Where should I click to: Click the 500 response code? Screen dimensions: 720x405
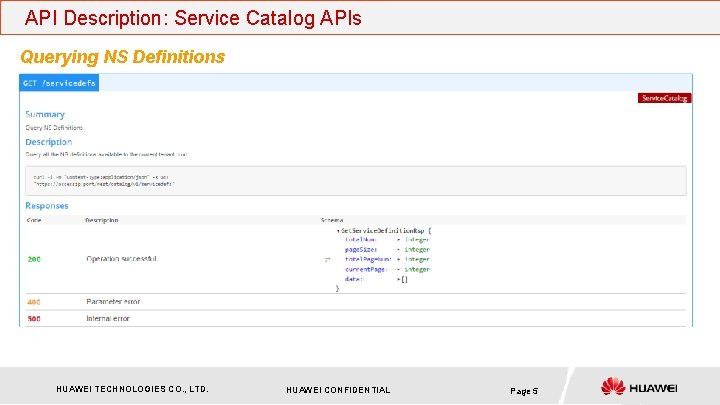coord(34,318)
